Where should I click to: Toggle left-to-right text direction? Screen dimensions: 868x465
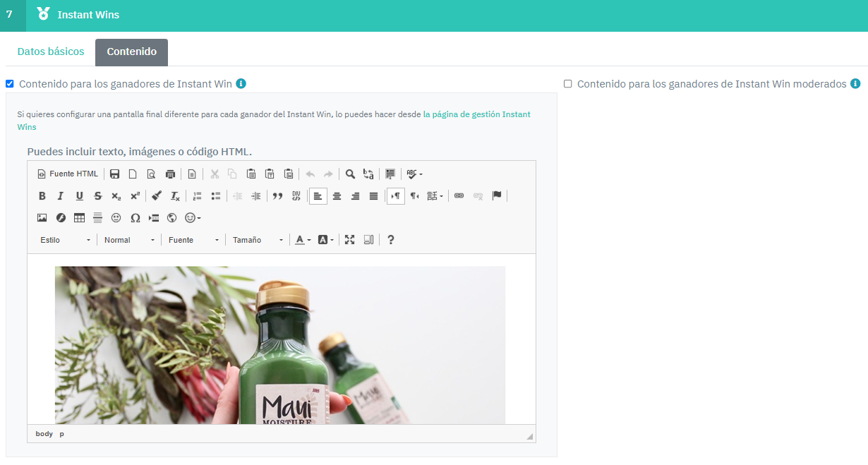tap(396, 196)
